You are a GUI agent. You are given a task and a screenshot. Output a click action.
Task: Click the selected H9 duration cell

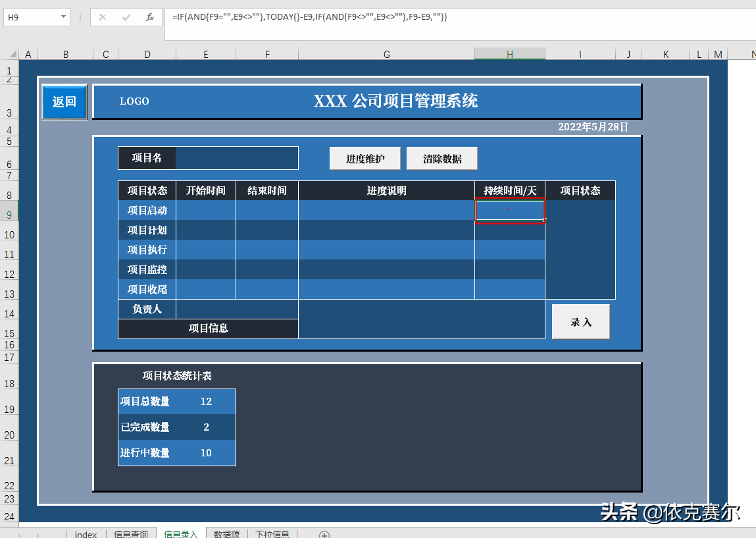point(510,210)
